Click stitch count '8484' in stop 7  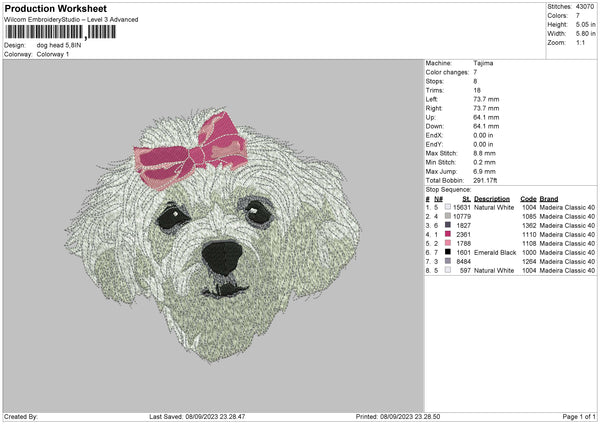pos(464,261)
